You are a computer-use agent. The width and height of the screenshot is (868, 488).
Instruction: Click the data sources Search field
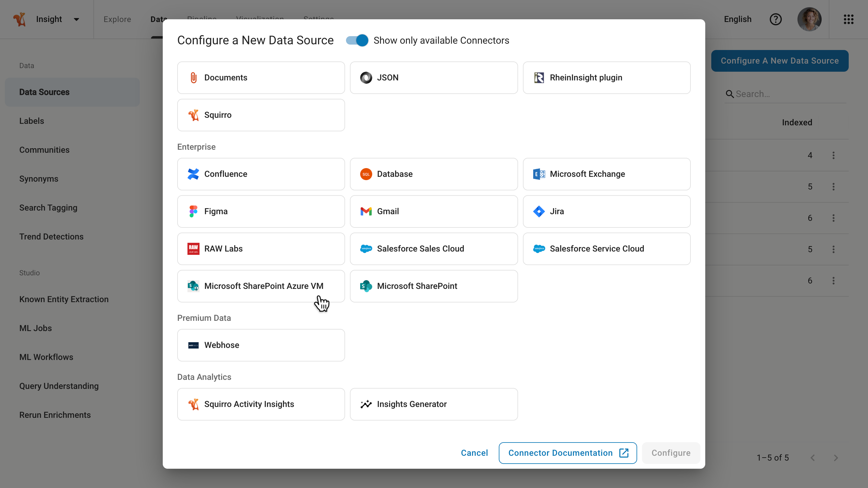[785, 94]
